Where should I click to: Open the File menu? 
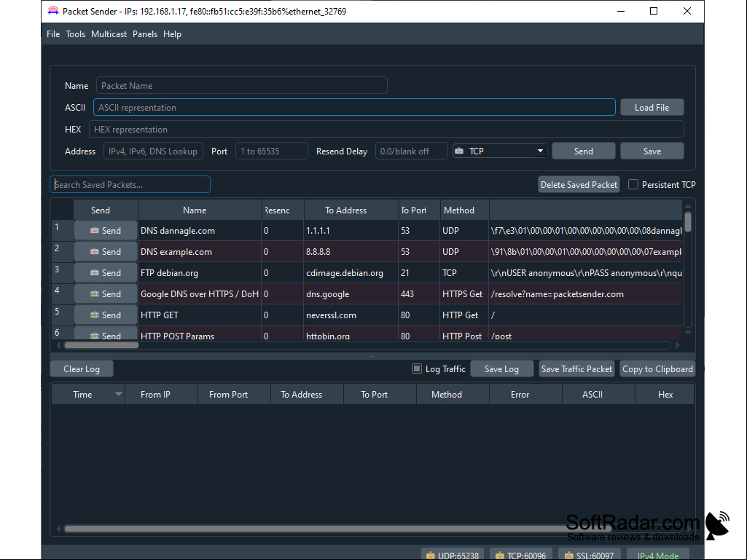point(53,33)
